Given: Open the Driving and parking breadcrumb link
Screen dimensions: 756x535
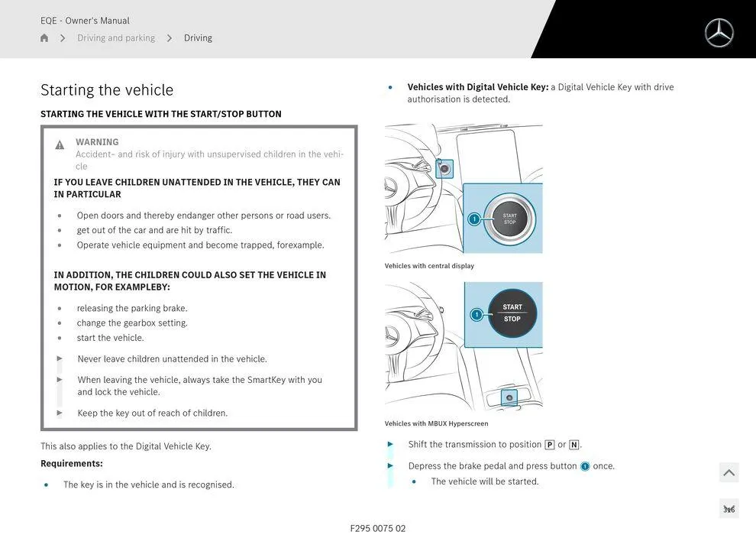Looking at the screenshot, I should pyautogui.click(x=116, y=37).
